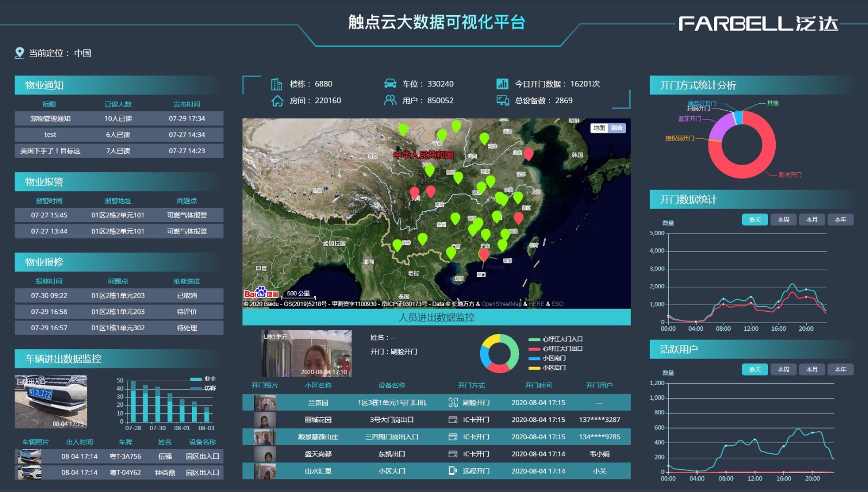Viewport: 868px width, 492px height.
Task: Select 本月 in 开门数据统计 chart
Action: 812,219
